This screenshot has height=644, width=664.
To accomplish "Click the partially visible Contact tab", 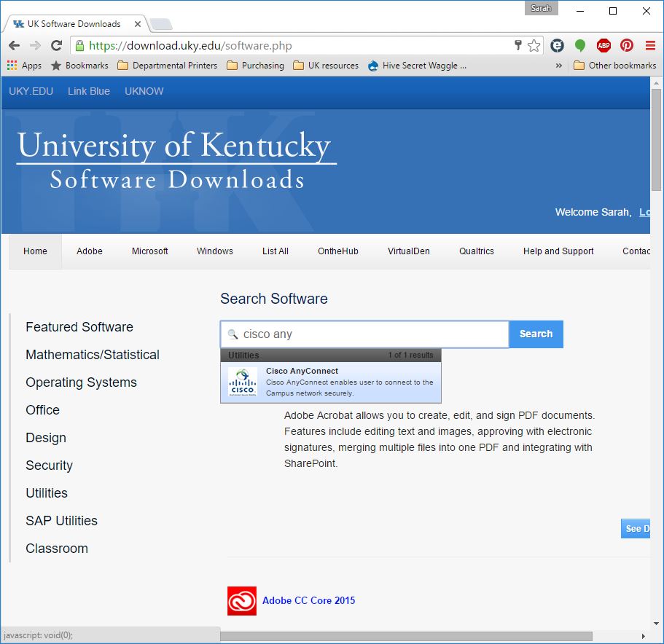I will (636, 251).
